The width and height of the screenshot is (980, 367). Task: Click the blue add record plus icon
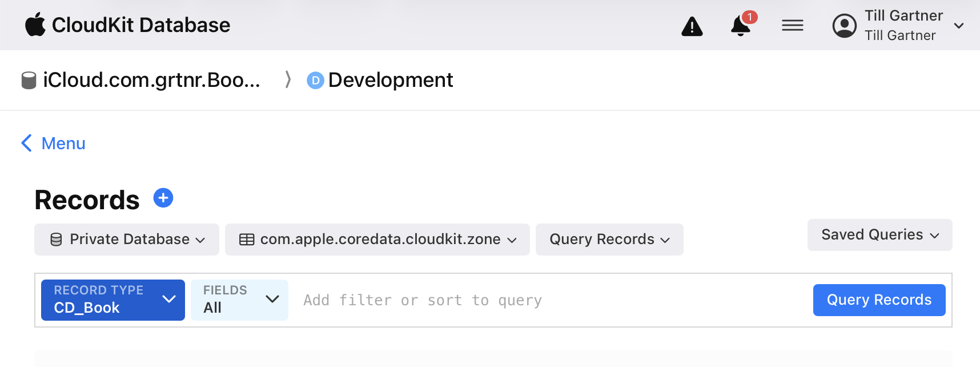point(163,198)
